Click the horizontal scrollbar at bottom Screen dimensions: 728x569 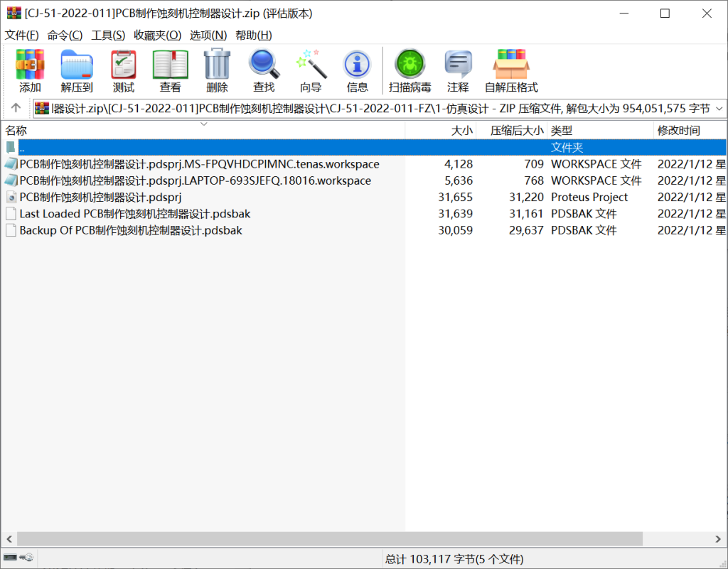[331, 539]
